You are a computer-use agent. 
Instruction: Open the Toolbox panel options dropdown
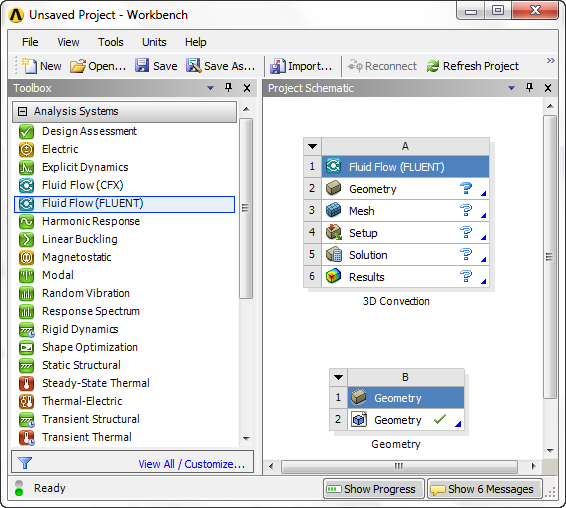[x=210, y=88]
